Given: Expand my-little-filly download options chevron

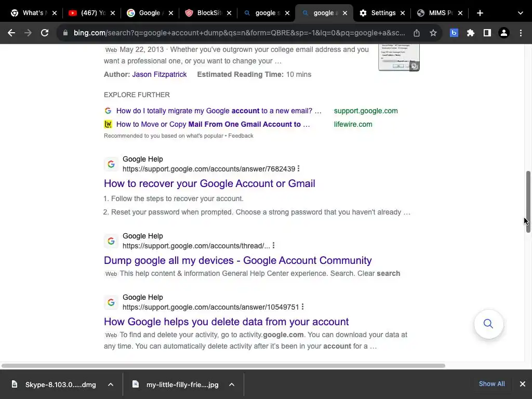Looking at the screenshot, I should (232, 384).
